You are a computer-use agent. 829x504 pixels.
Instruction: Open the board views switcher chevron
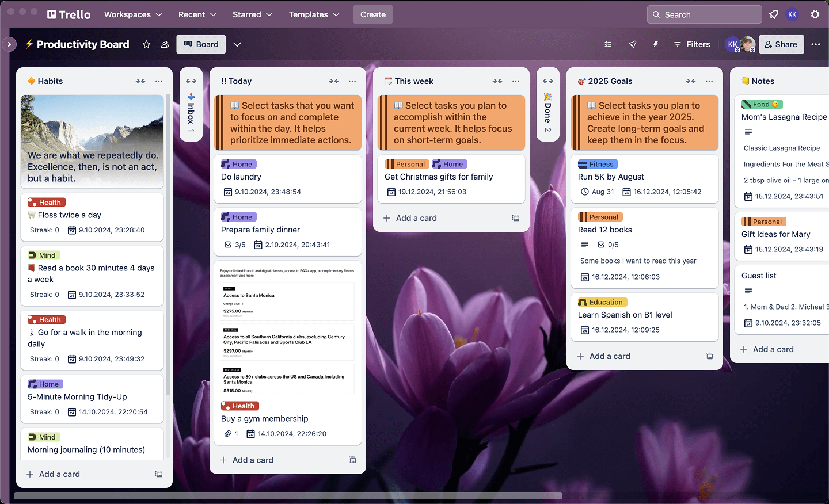click(x=237, y=44)
